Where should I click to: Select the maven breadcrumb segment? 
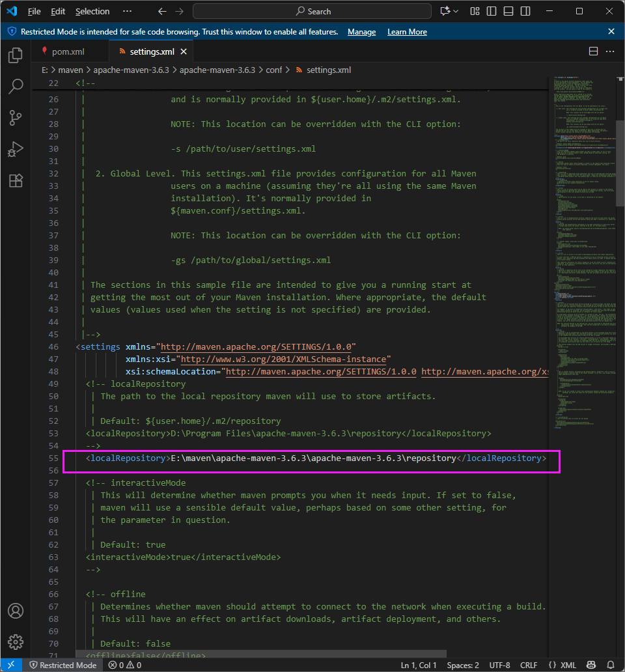(x=71, y=70)
